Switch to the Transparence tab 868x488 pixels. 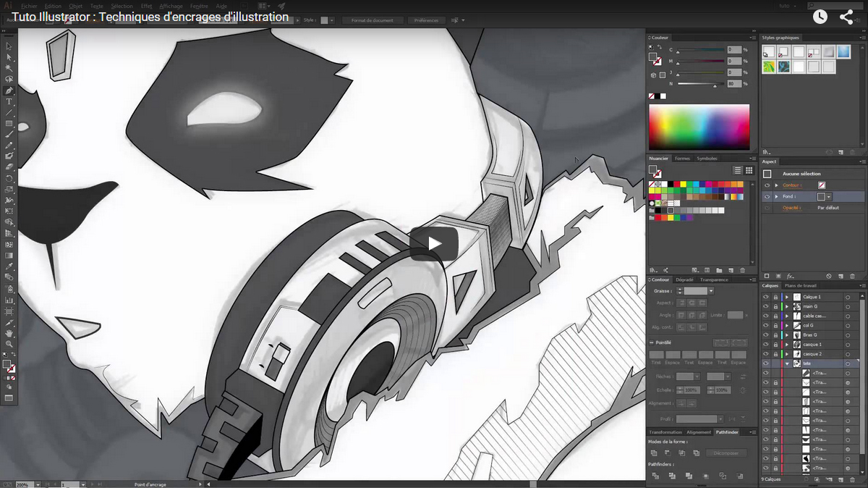714,279
